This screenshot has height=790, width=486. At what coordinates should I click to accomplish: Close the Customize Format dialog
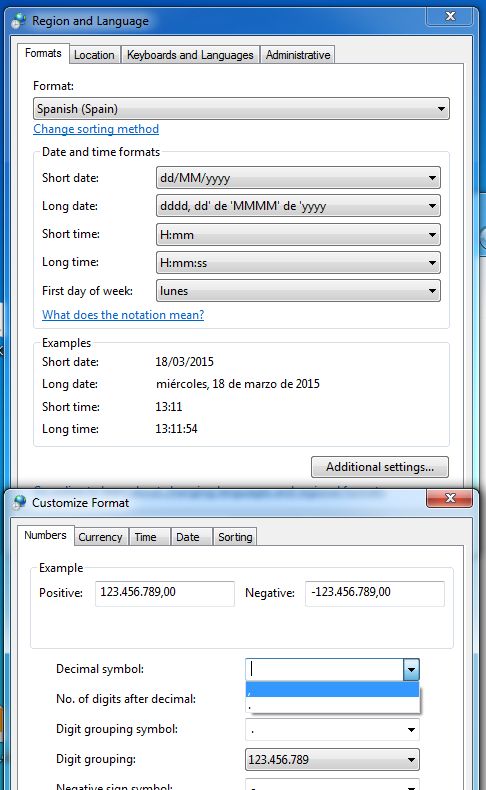[x=450, y=498]
